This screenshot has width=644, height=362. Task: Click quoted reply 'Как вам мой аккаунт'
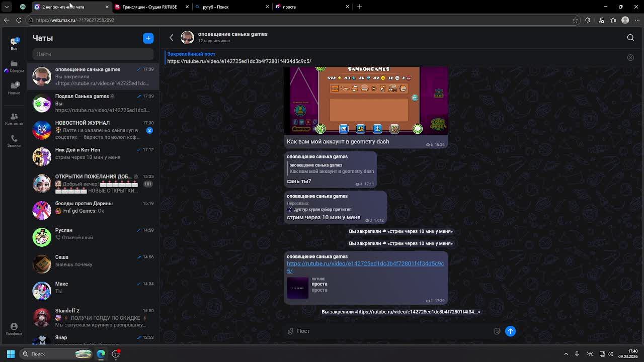[331, 168]
